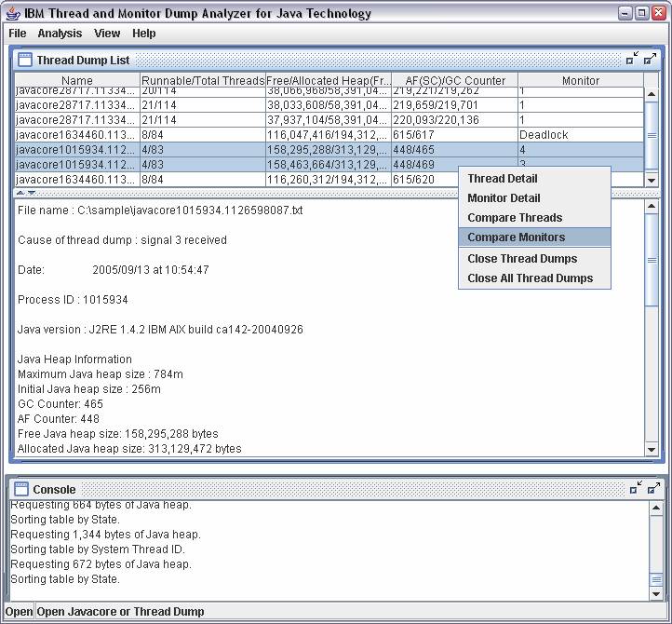Click the Date 2005/09/13 line
672x624 pixels.
pyautogui.click(x=114, y=270)
